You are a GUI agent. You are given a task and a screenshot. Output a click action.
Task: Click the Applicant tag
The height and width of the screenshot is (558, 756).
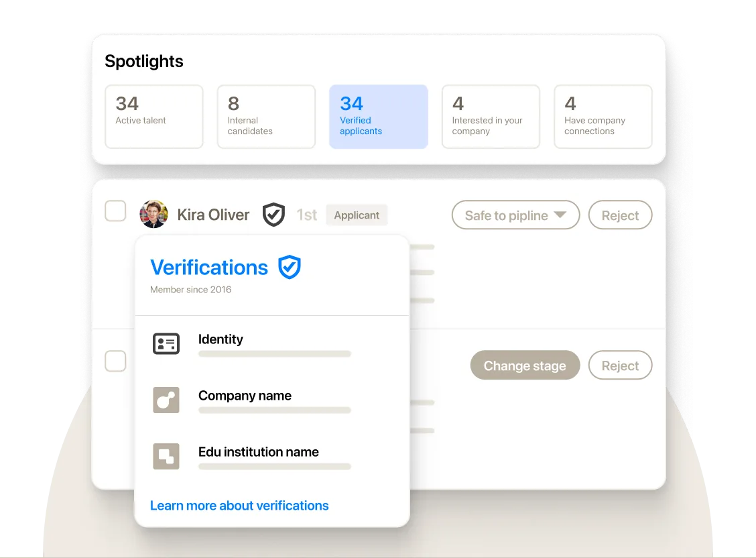click(x=357, y=215)
